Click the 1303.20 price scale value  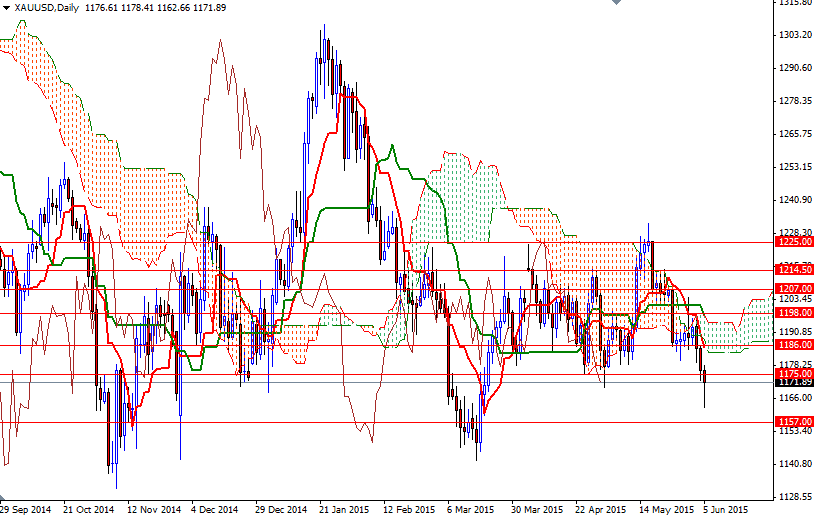[x=792, y=35]
